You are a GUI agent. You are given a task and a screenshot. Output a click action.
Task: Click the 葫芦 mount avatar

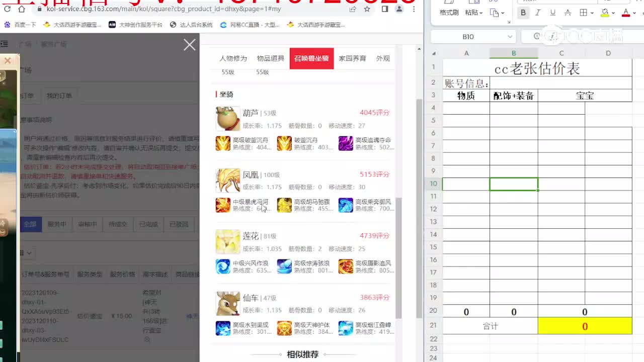click(x=228, y=119)
